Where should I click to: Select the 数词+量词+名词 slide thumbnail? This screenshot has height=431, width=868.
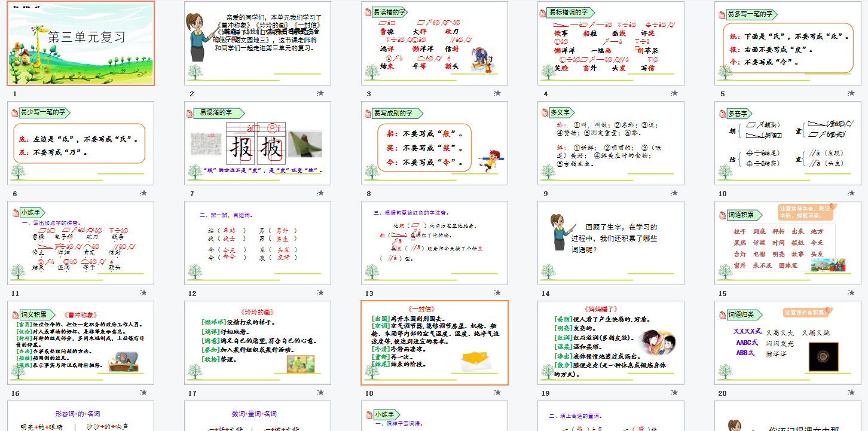click(x=258, y=415)
